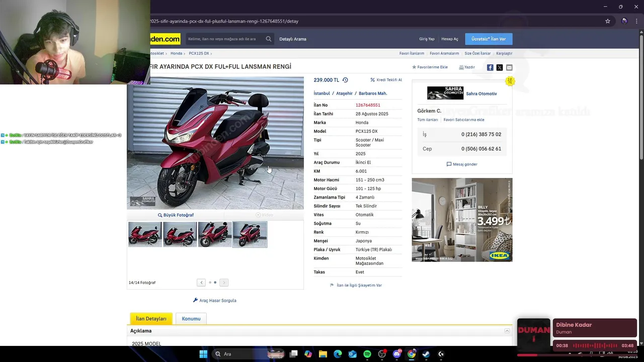Image resolution: width=644 pixels, height=362 pixels.
Task: Share the listing on Facebook
Action: coord(490,67)
